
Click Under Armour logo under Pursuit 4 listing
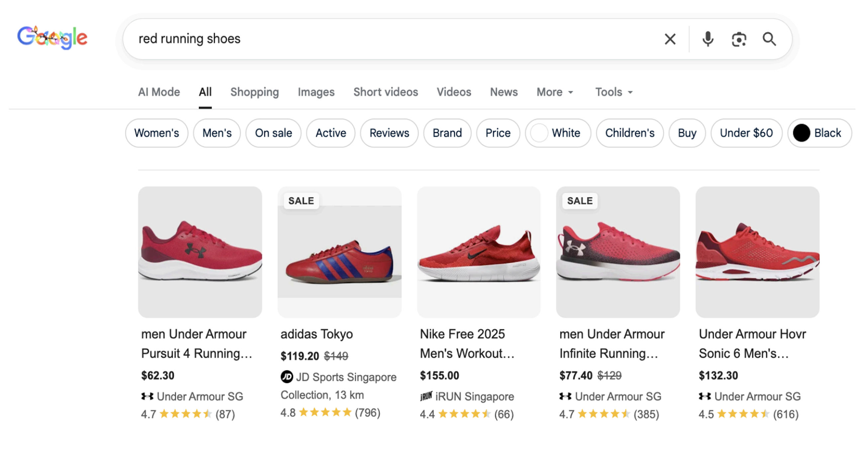tap(147, 396)
